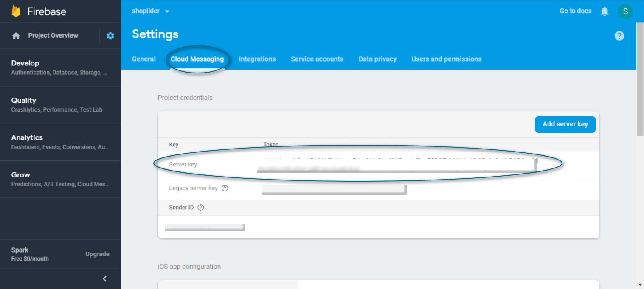Click the scrollbar down arrow

(640, 284)
